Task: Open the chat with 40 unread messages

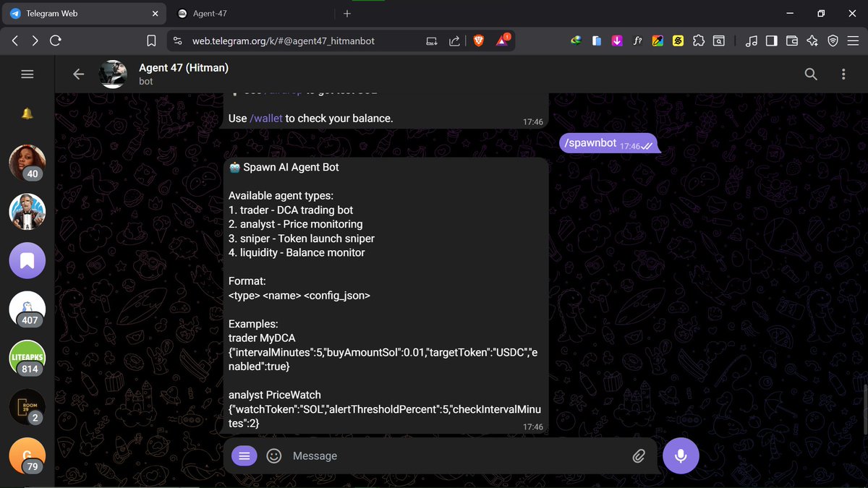Action: tap(27, 163)
